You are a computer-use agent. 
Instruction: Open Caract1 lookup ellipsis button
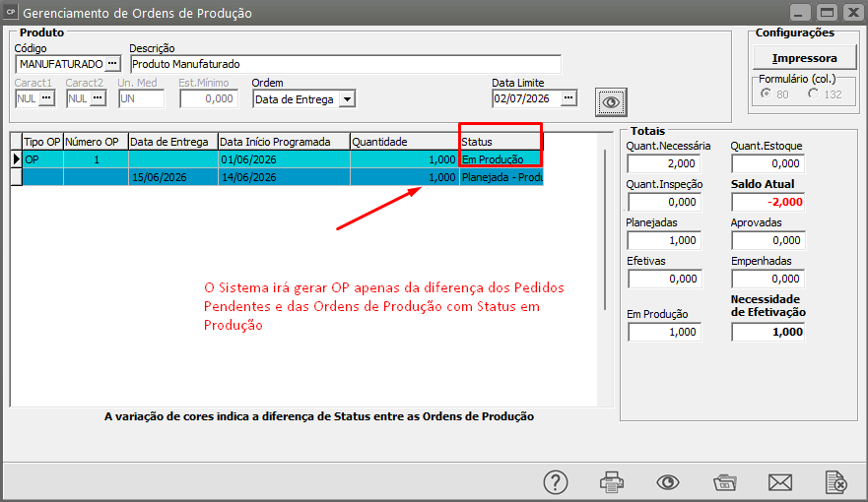(x=46, y=98)
